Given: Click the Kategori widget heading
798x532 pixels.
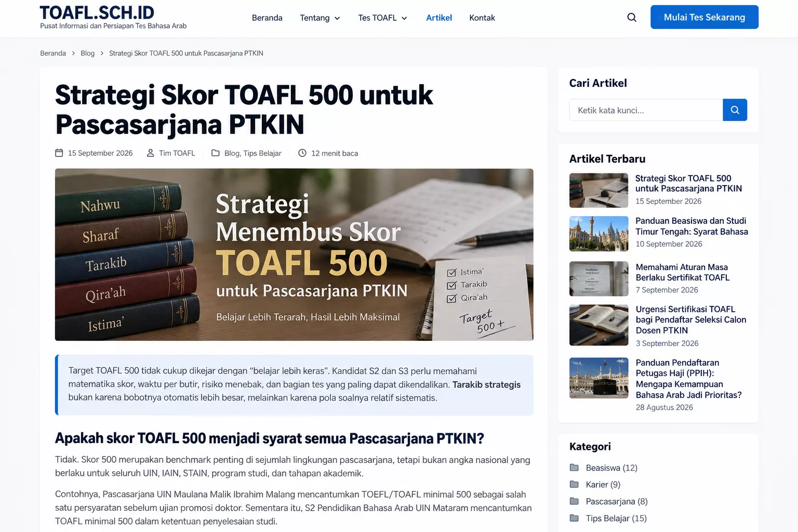Looking at the screenshot, I should [x=590, y=447].
